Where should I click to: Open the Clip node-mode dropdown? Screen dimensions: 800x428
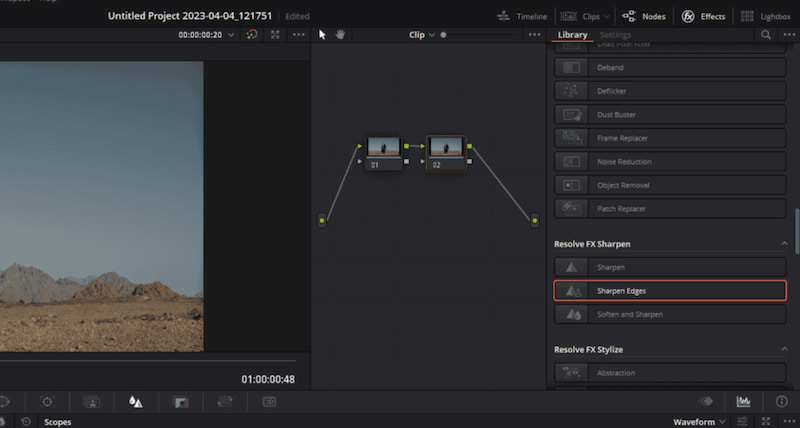click(421, 35)
